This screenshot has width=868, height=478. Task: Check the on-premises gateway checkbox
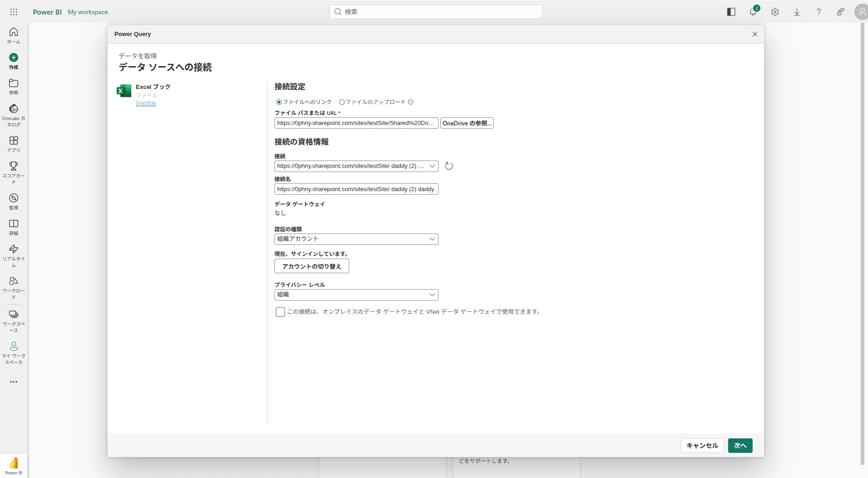click(x=280, y=312)
